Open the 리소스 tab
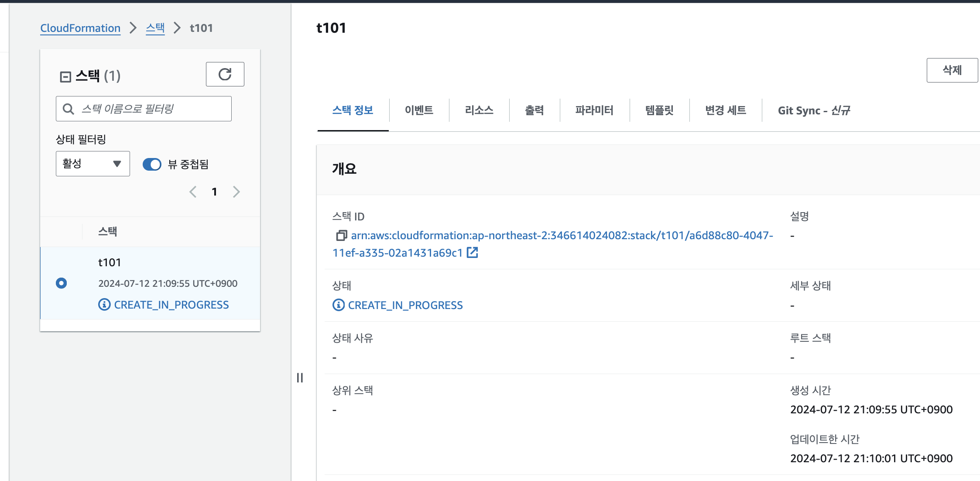Screen dimensions: 980x481 479,110
